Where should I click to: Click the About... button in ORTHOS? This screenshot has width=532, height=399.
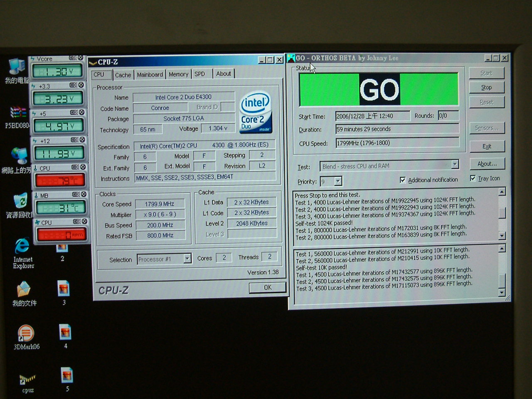(487, 164)
